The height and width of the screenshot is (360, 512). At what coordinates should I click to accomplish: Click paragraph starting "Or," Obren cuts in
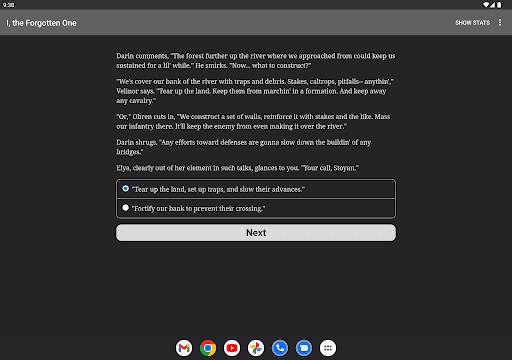(253, 121)
